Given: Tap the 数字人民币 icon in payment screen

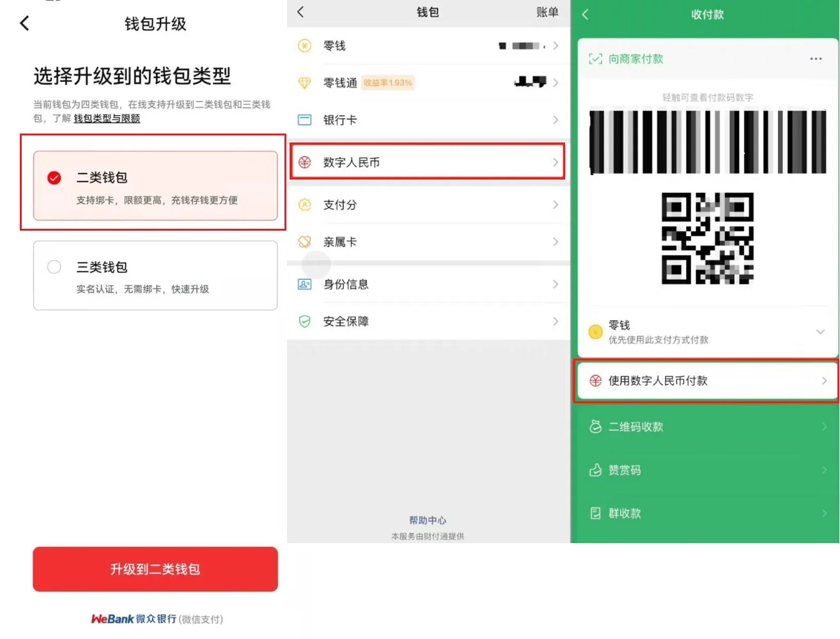Looking at the screenshot, I should click(595, 381).
